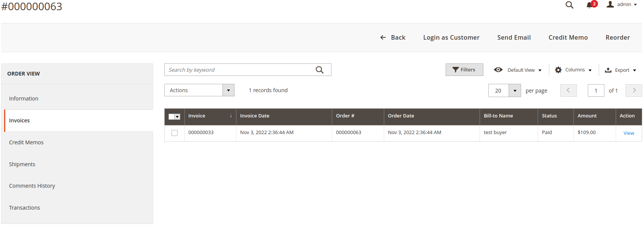Screen dimensions: 644x227
Task: Click order number 000000063 cell
Action: (x=358, y=133)
